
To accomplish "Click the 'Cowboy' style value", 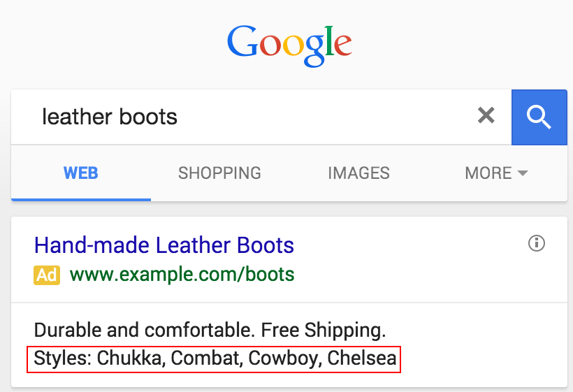I will click(285, 358).
